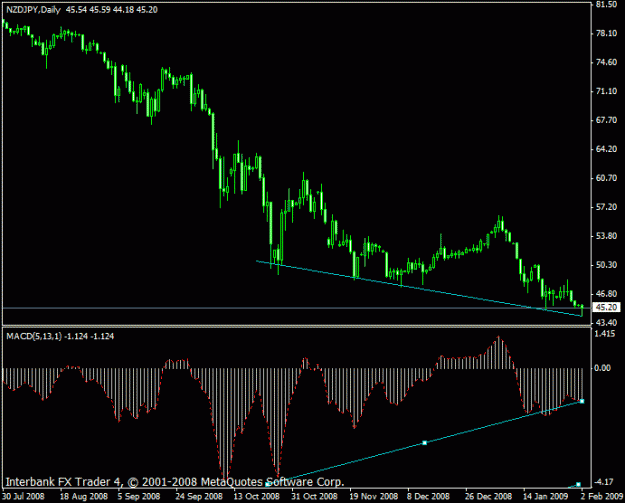This screenshot has width=625, height=503.
Task: Click the 1.415 MACD scale label
Action: pos(605,334)
